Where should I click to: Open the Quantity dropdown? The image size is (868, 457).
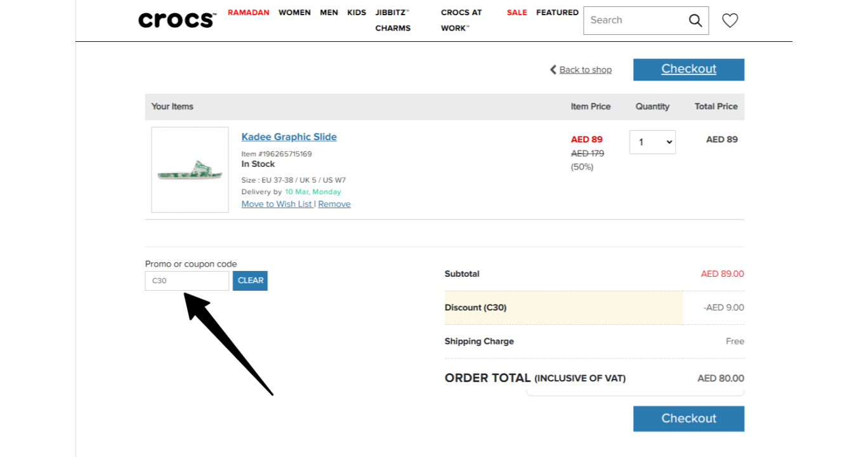point(652,142)
